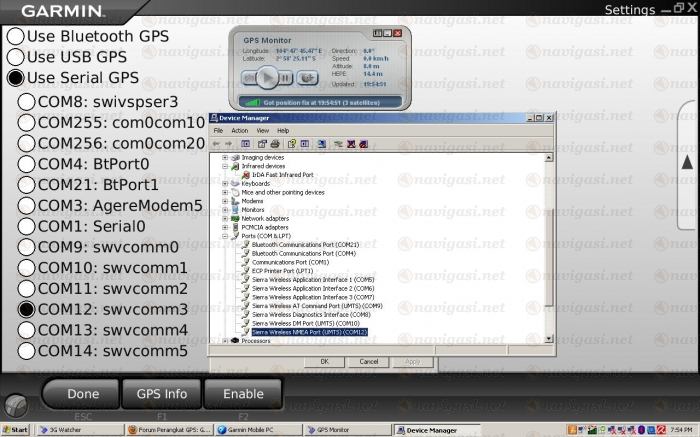Select the Use Bluetooth GPS option
700x437 pixels.
point(16,35)
